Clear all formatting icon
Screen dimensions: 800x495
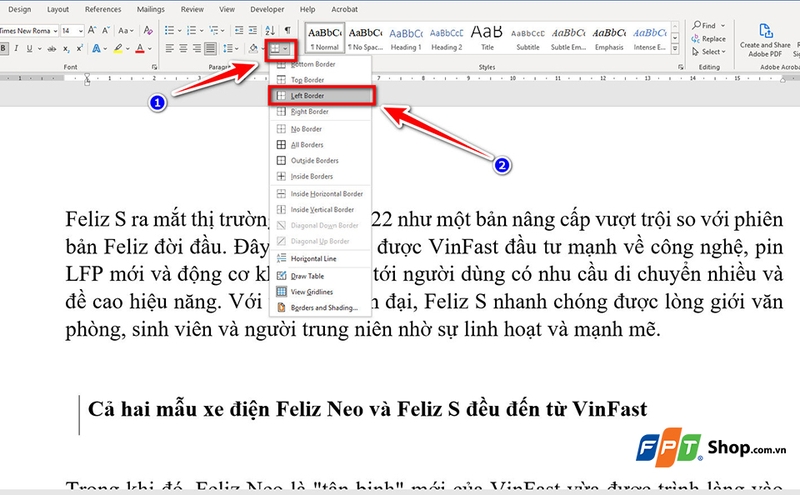tap(148, 31)
